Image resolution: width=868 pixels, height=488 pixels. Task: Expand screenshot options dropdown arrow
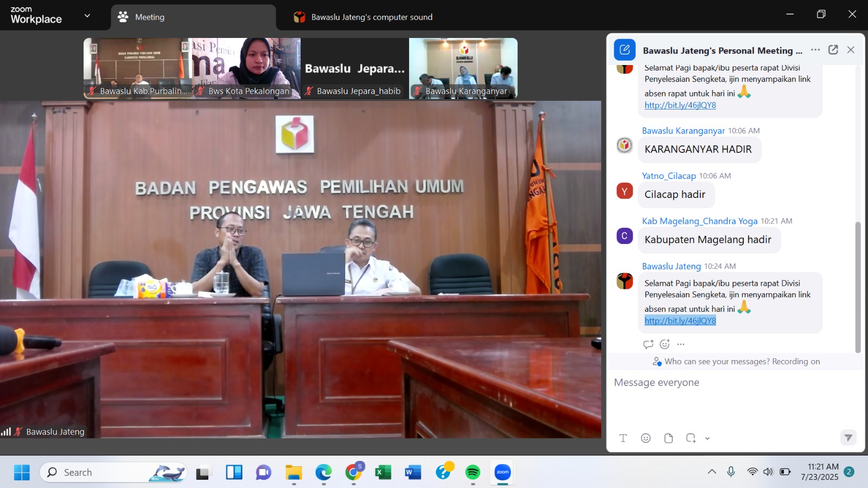tap(707, 439)
